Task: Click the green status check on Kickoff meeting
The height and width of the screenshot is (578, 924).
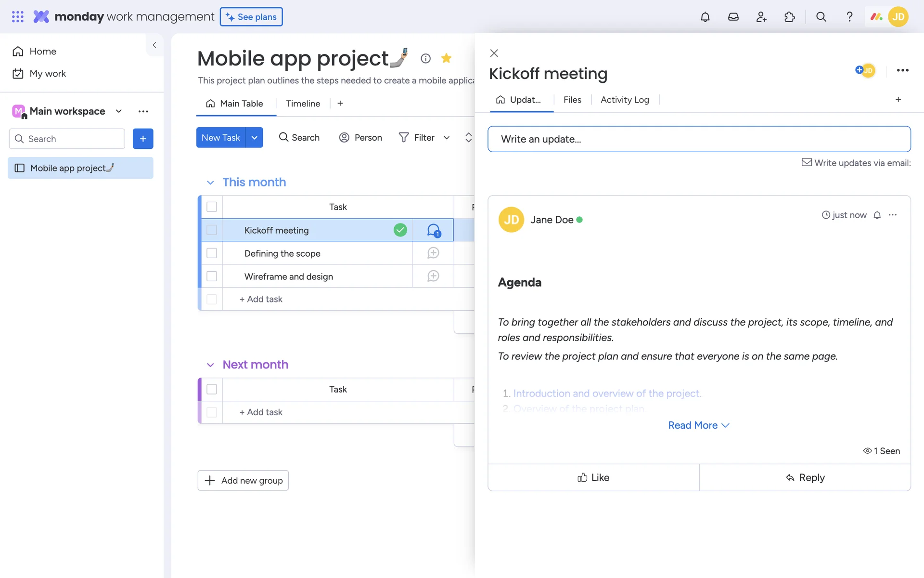Action: click(400, 230)
